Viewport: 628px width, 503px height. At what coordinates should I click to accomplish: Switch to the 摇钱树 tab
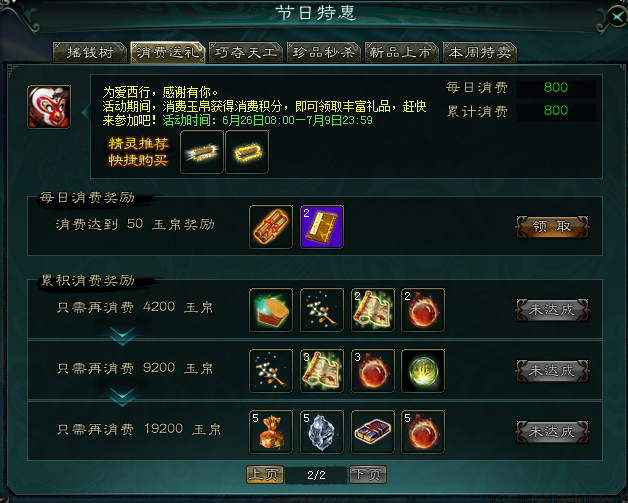click(90, 52)
